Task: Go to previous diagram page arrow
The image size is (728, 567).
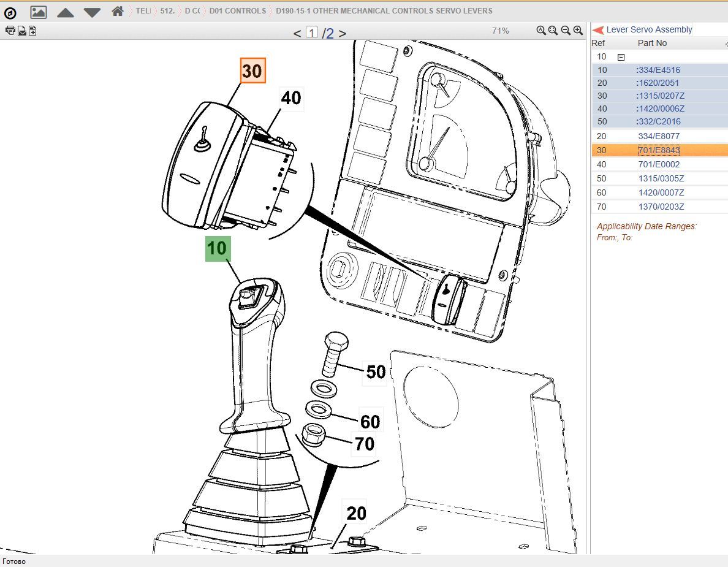Action: (x=297, y=33)
